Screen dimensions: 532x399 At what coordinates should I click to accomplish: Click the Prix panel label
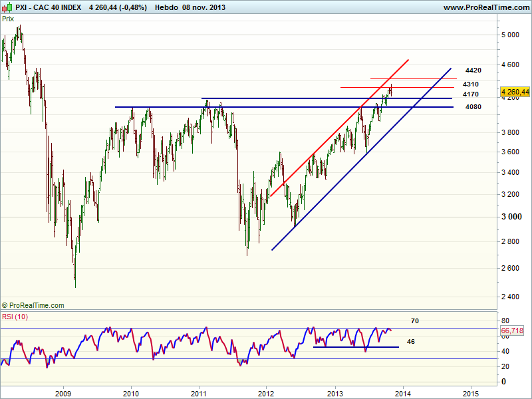pyautogui.click(x=8, y=20)
